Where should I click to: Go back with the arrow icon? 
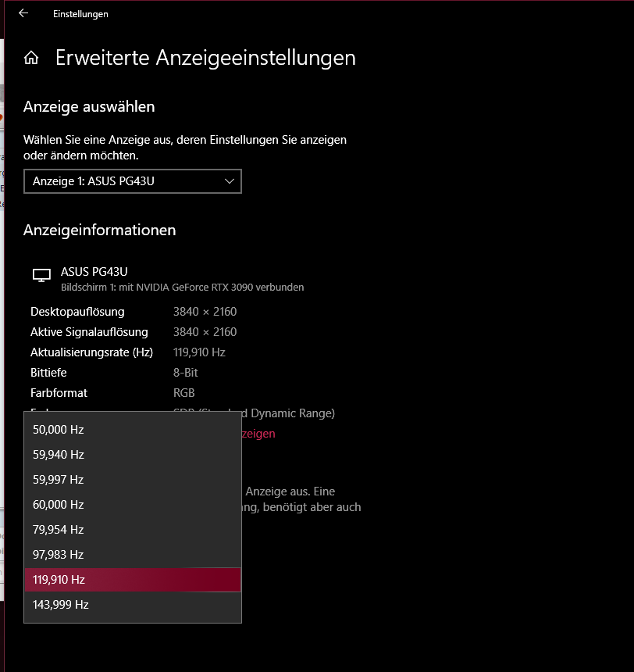(x=23, y=13)
